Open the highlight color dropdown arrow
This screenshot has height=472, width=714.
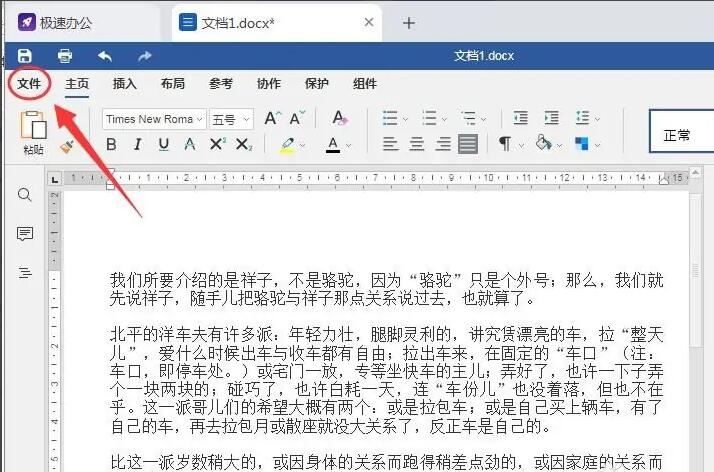(302, 146)
